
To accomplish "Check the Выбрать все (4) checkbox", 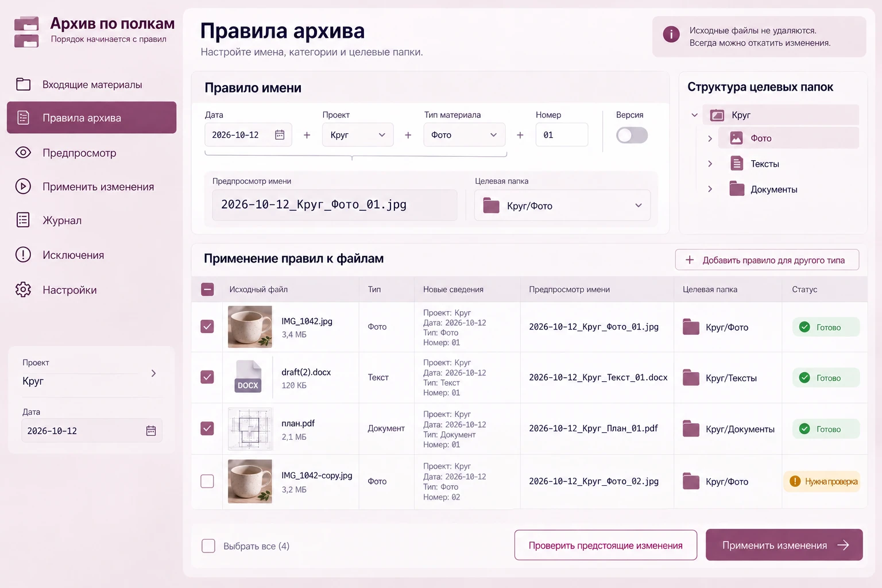I will point(208,546).
